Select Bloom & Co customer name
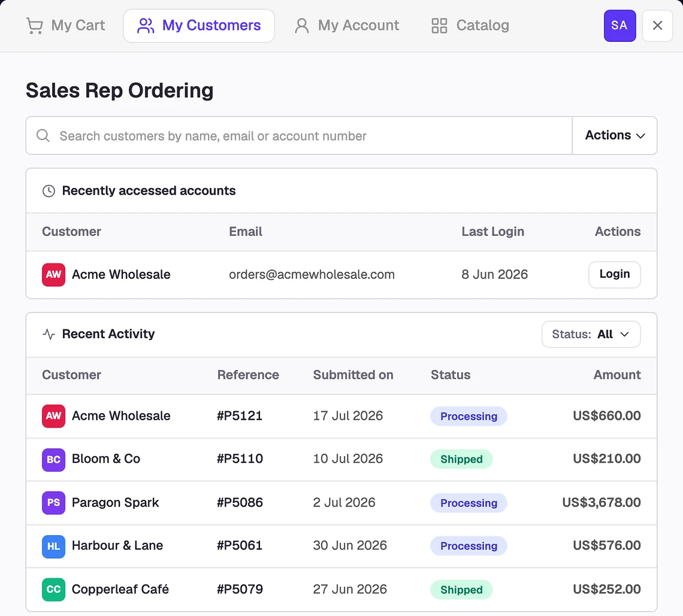Screen dimensions: 683x616 (106, 459)
